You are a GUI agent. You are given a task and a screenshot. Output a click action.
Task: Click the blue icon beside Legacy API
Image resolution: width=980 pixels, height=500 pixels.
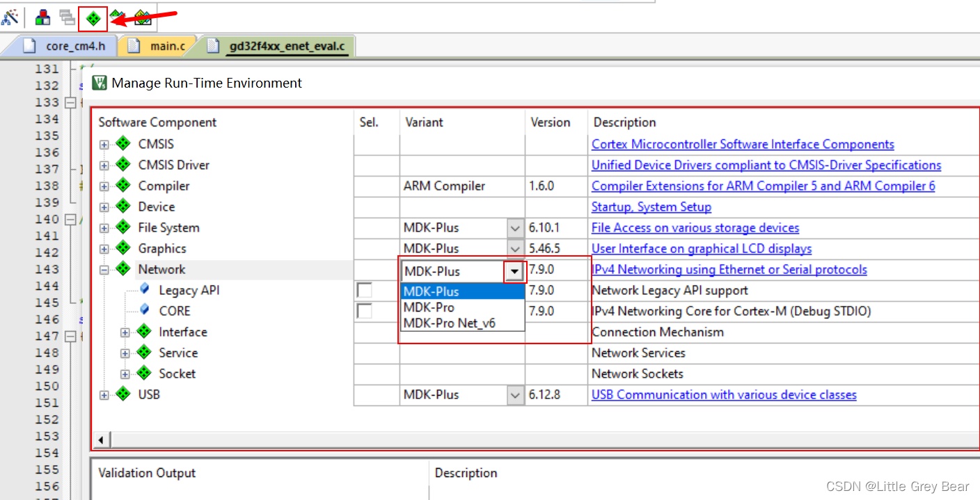click(x=145, y=289)
